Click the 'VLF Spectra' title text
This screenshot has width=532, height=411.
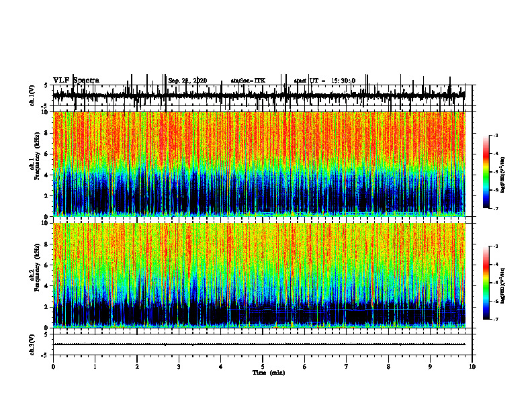(x=76, y=81)
